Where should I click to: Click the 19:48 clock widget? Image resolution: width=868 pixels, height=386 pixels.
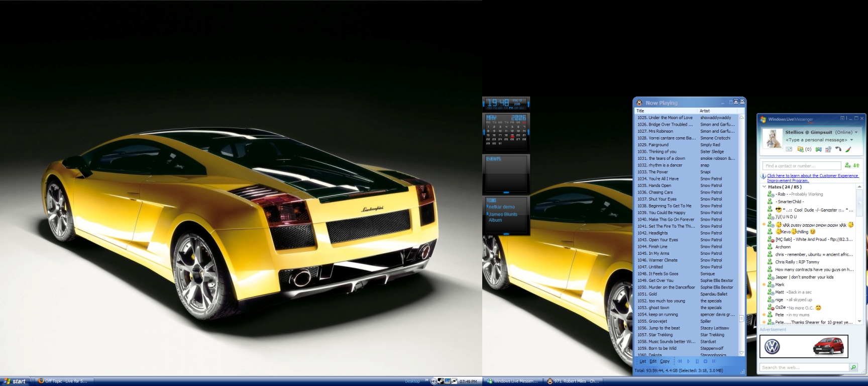(506, 104)
